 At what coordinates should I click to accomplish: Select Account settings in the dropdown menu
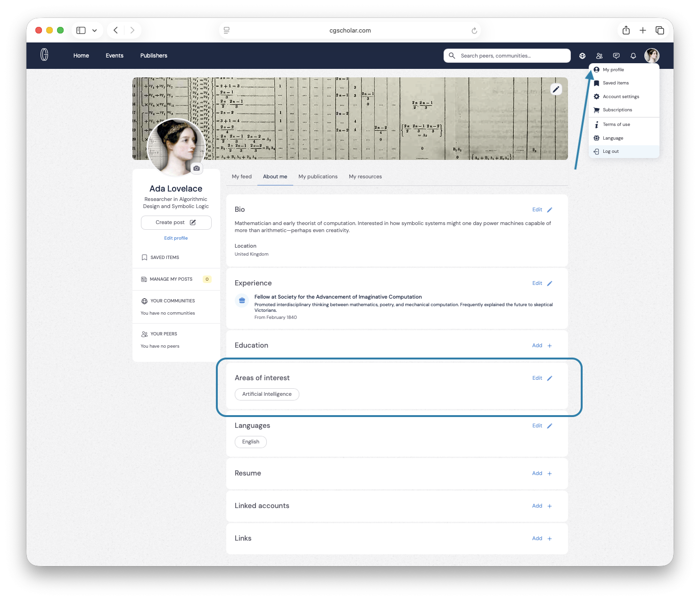click(x=621, y=97)
